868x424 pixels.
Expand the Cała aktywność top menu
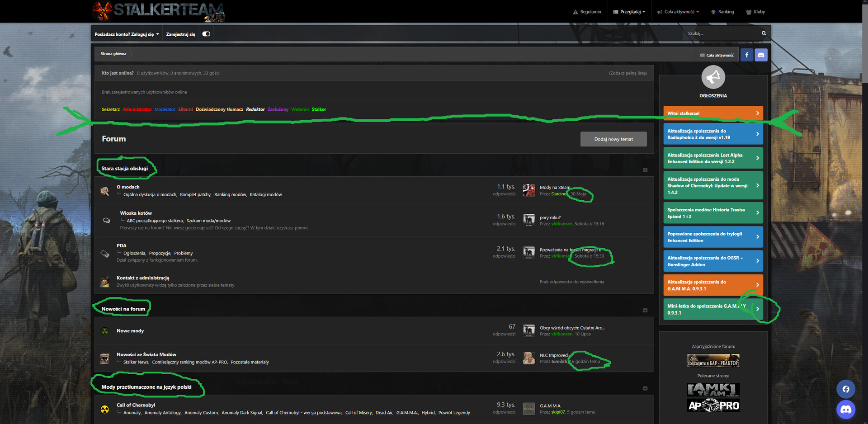point(678,12)
